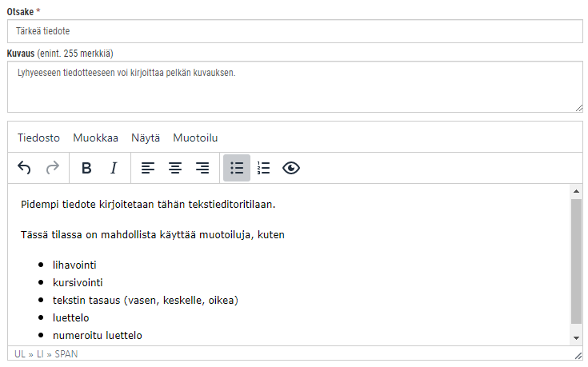Viewport: 588px width, 367px height.
Task: Select the SPAN element in path bar
Action: coord(66,354)
